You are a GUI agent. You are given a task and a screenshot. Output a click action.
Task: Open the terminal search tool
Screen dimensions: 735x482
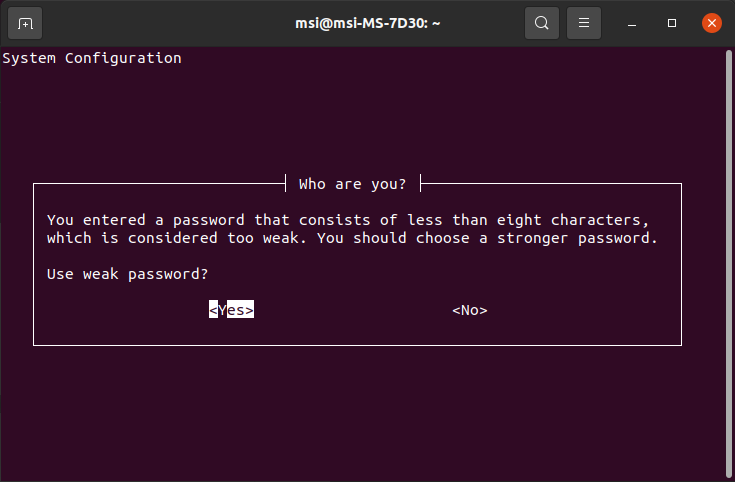(x=542, y=23)
